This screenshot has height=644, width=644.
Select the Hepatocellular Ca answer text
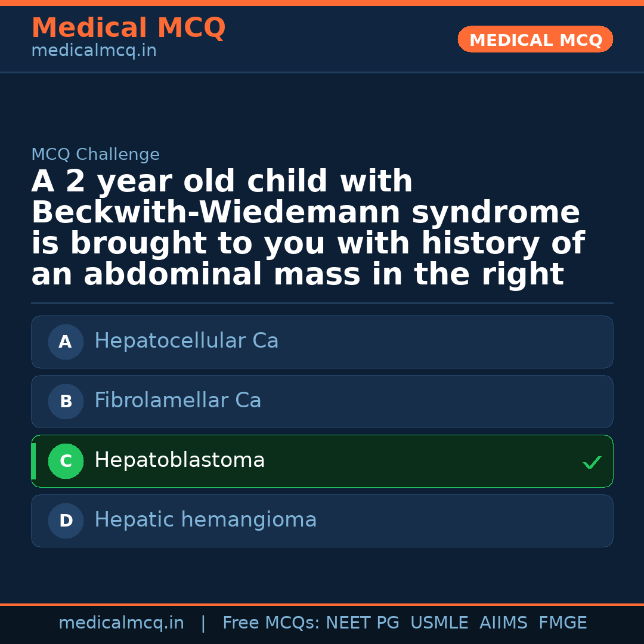[x=186, y=341]
